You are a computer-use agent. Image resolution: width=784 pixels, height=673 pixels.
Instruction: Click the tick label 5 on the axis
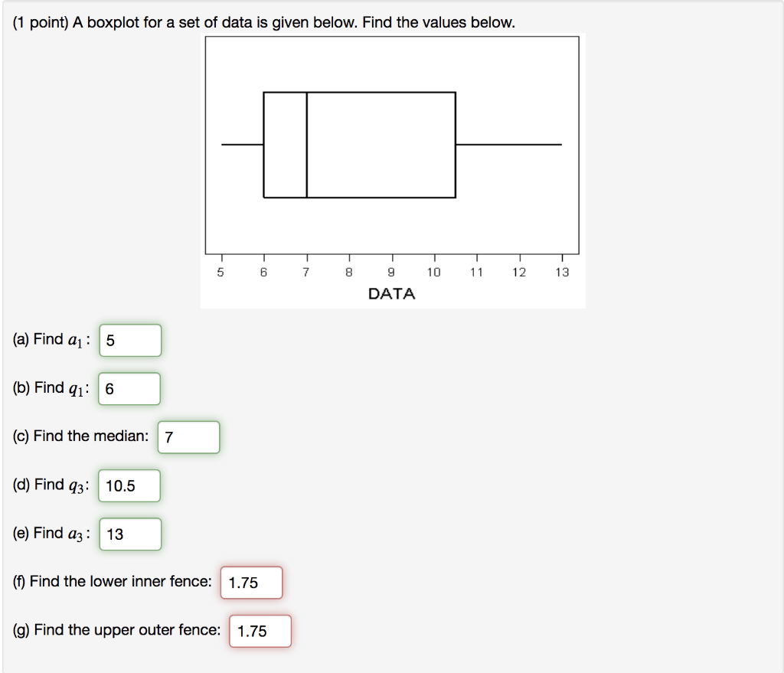tap(220, 272)
